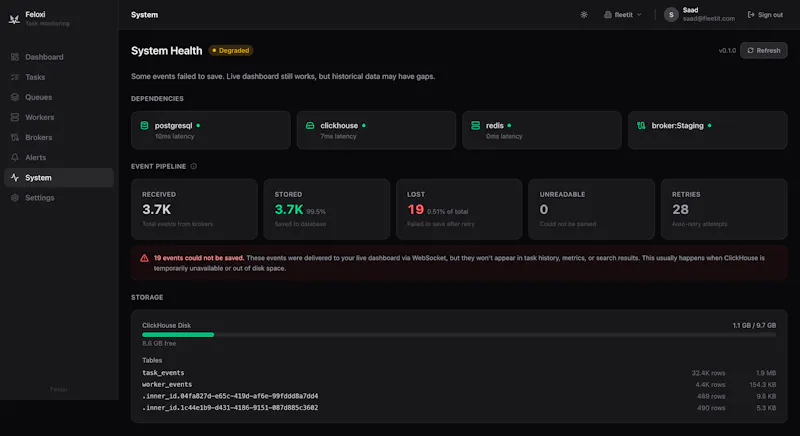Click the 7ms latency text
Image resolution: width=800 pixels, height=436 pixels.
pos(338,137)
